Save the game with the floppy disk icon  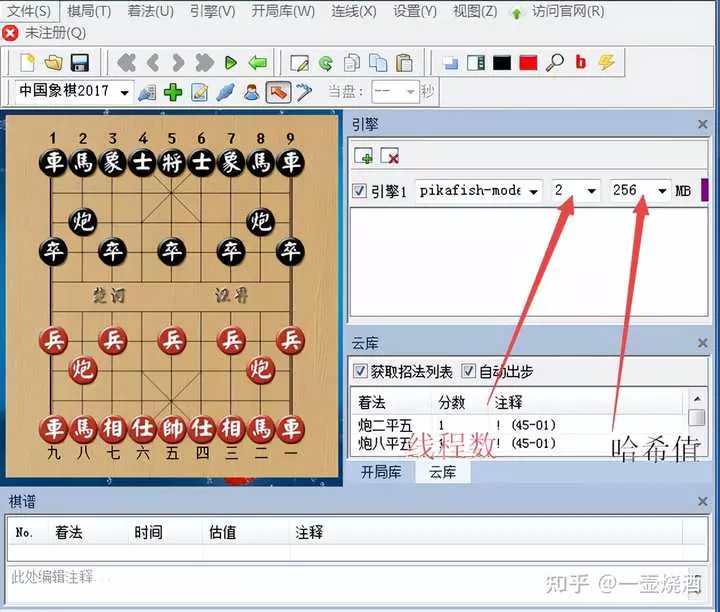(79, 63)
